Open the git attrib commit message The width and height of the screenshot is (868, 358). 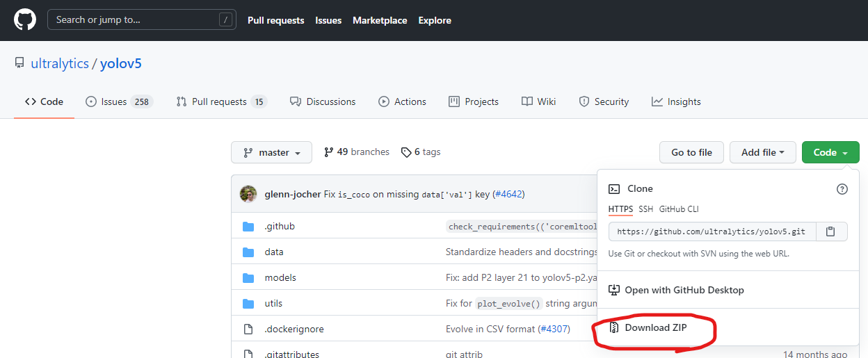(464, 354)
